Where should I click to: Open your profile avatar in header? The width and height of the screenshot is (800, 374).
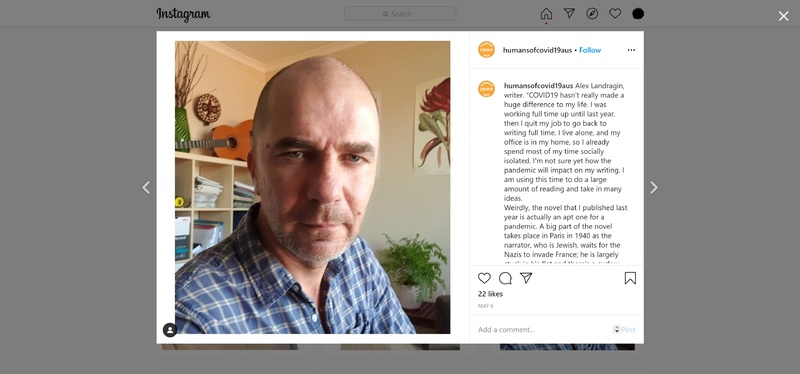(638, 14)
